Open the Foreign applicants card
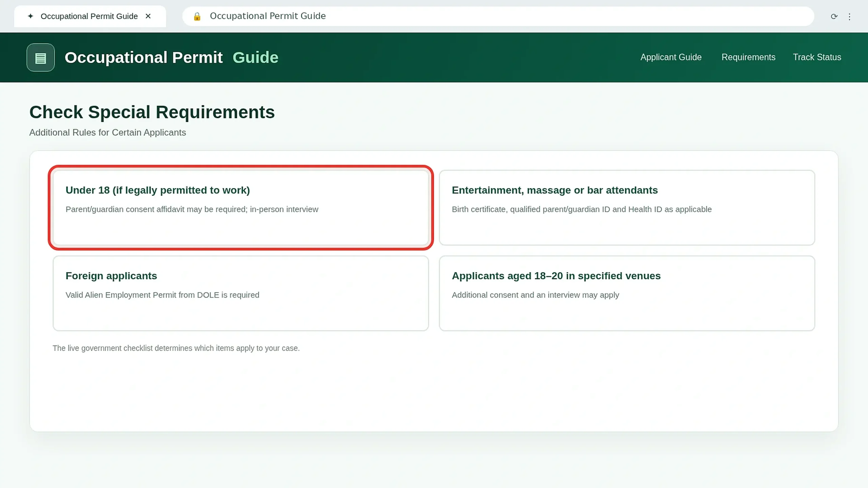The height and width of the screenshot is (488, 868). click(241, 293)
